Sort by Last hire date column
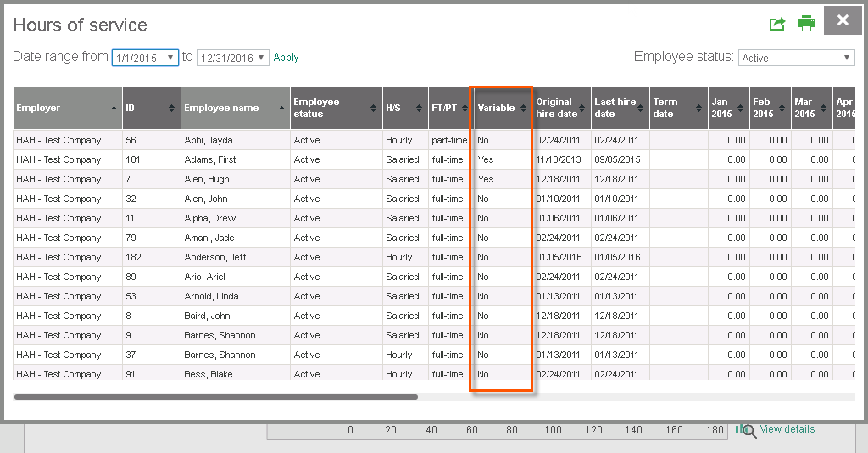Image resolution: width=868 pixels, height=453 pixels. [620, 108]
